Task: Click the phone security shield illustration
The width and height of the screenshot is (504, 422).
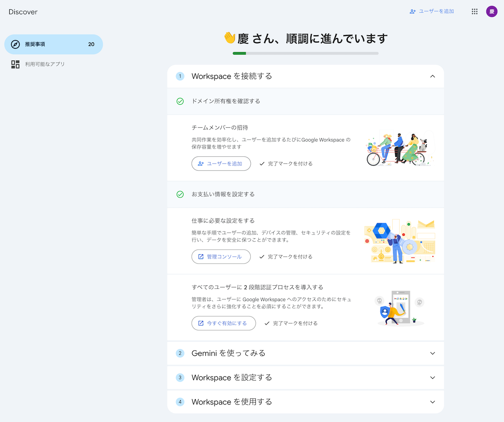Action: (399, 308)
